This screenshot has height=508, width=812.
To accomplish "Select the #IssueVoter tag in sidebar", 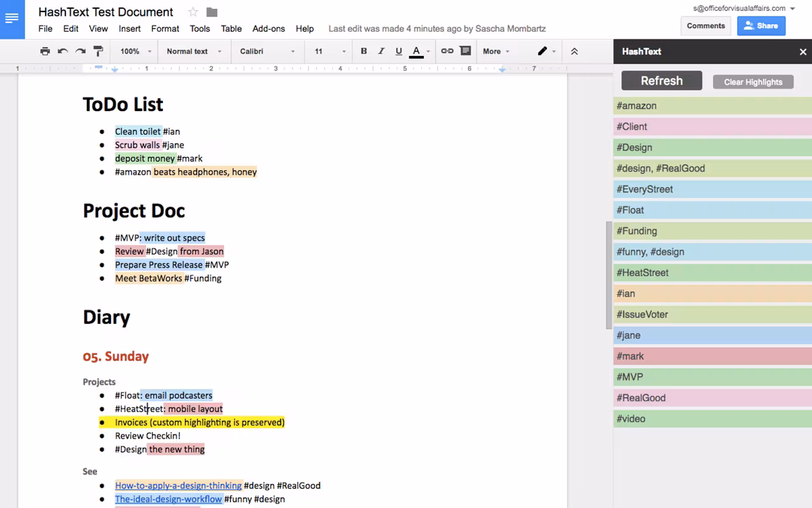I will point(712,314).
